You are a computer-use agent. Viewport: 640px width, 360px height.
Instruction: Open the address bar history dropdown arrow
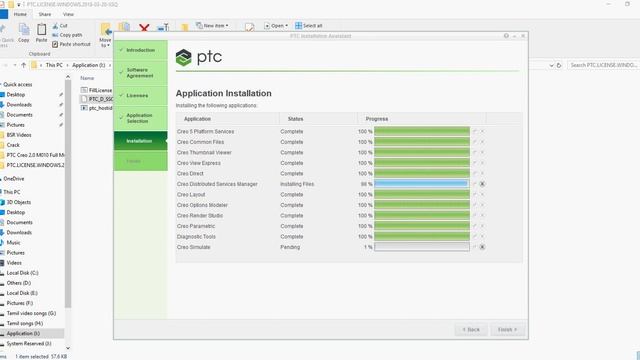click(551, 65)
